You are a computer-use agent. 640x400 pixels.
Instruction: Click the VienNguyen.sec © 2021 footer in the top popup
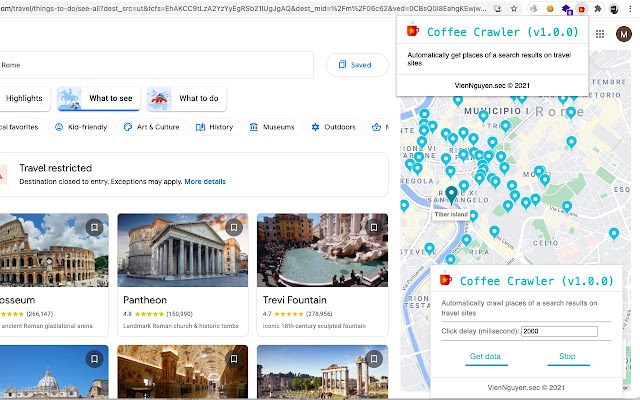[492, 85]
